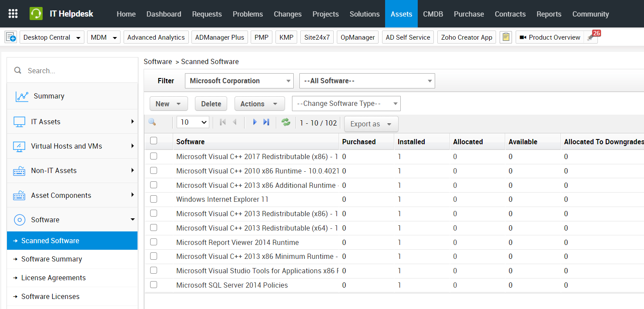
Task: Open the quick create new icon
Action: (11, 37)
